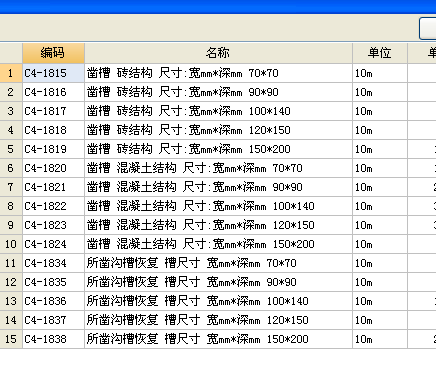Screen dimensions: 436x373
Task: Click name 所凿沟槽恢复 120*150
Action: pos(218,320)
